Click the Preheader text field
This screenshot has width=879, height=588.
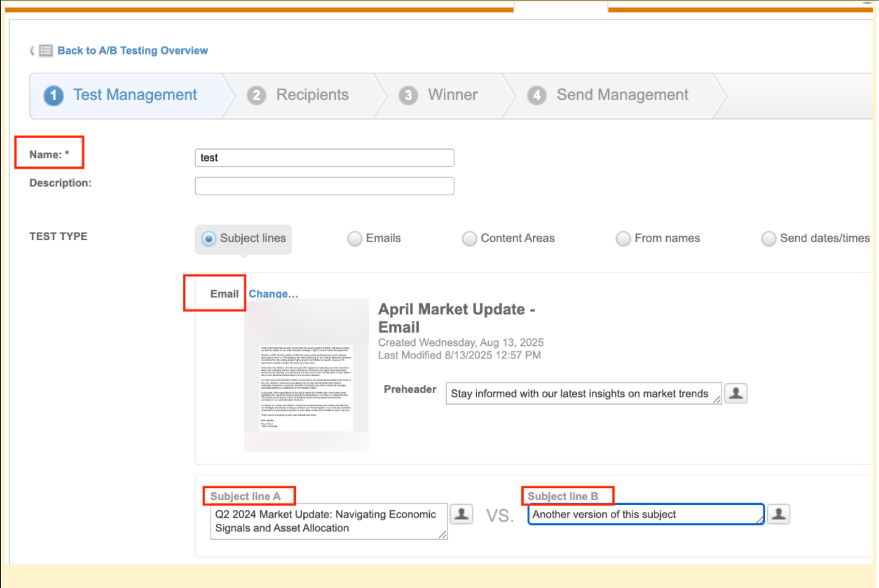(584, 393)
